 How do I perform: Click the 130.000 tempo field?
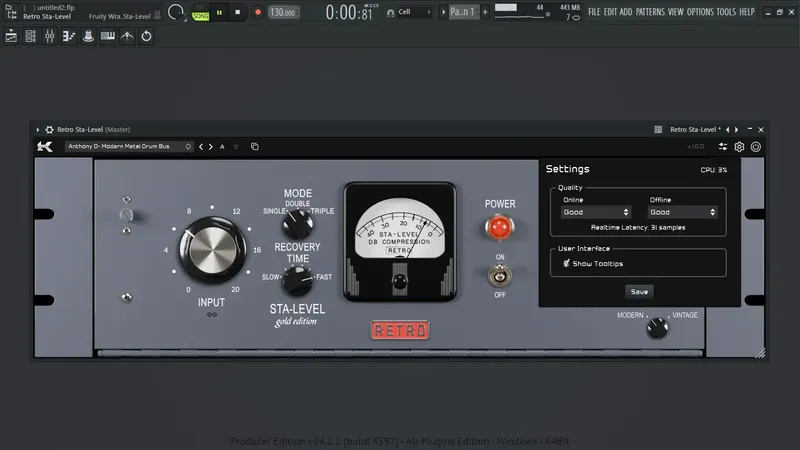click(x=283, y=12)
